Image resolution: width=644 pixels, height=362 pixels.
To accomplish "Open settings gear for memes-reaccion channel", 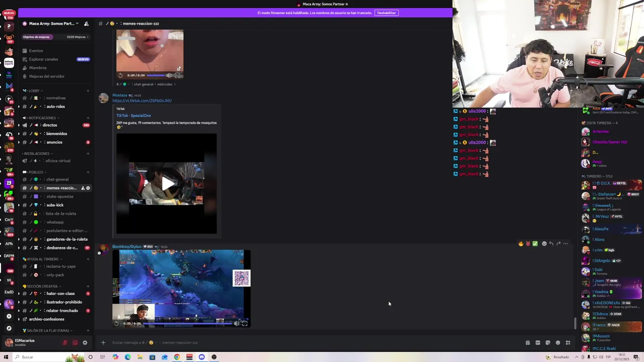I will pos(88,188).
